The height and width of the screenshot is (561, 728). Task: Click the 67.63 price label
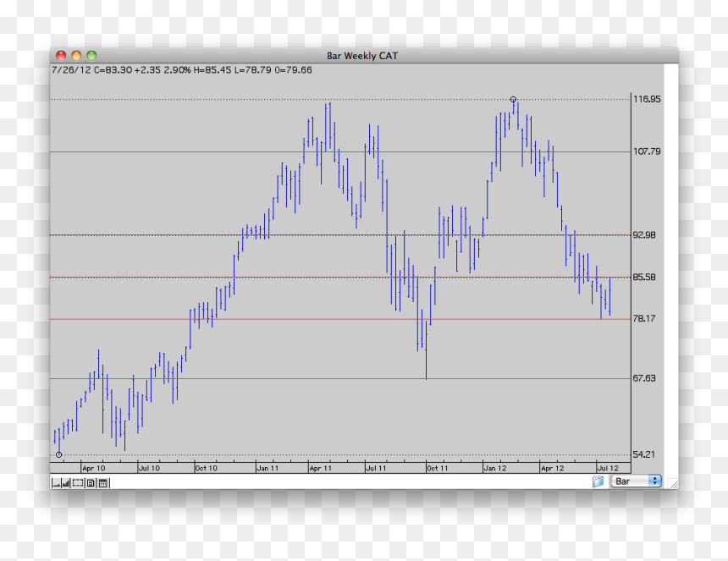click(644, 378)
